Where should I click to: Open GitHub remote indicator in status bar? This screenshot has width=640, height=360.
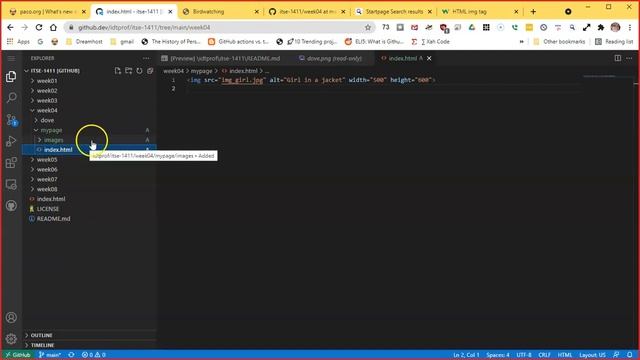[19, 355]
